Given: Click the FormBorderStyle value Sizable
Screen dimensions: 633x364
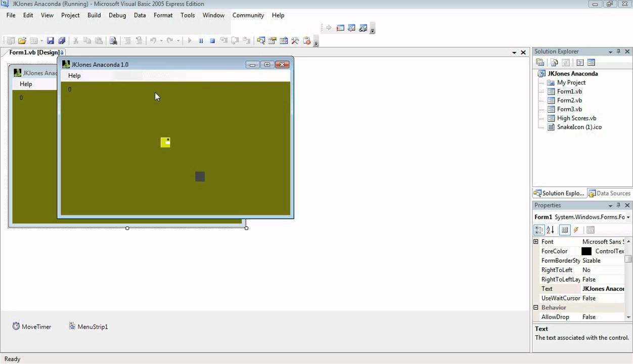Looking at the screenshot, I should click(603, 260).
